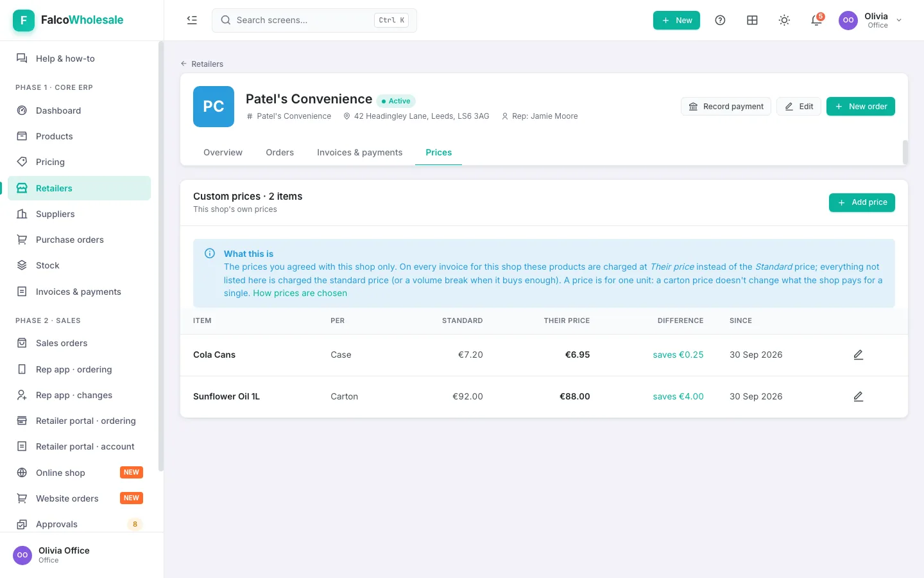Edit the Sunflower Oil 1L price

point(858,396)
